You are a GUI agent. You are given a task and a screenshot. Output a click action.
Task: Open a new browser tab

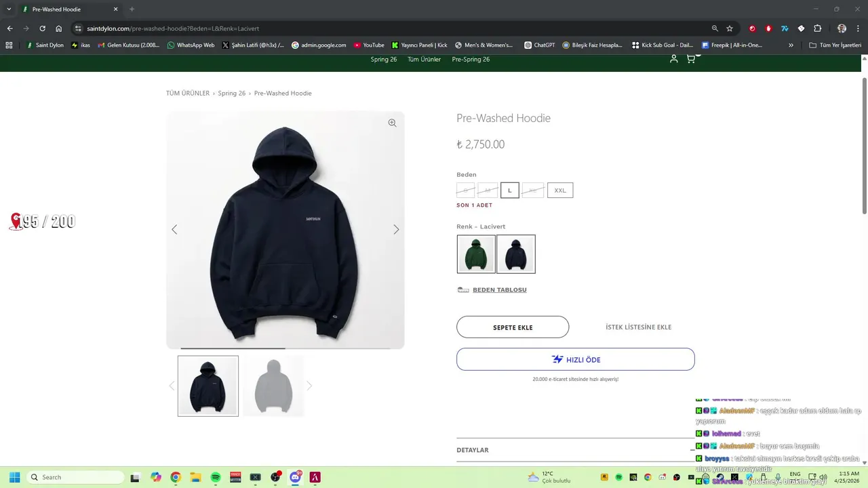[132, 9]
